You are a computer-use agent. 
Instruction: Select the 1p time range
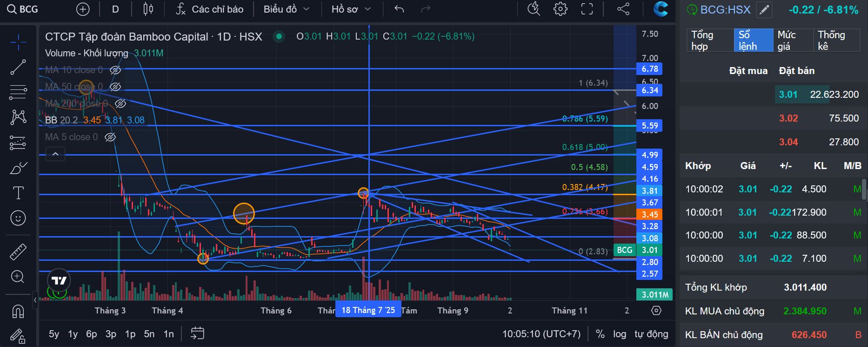tap(130, 334)
